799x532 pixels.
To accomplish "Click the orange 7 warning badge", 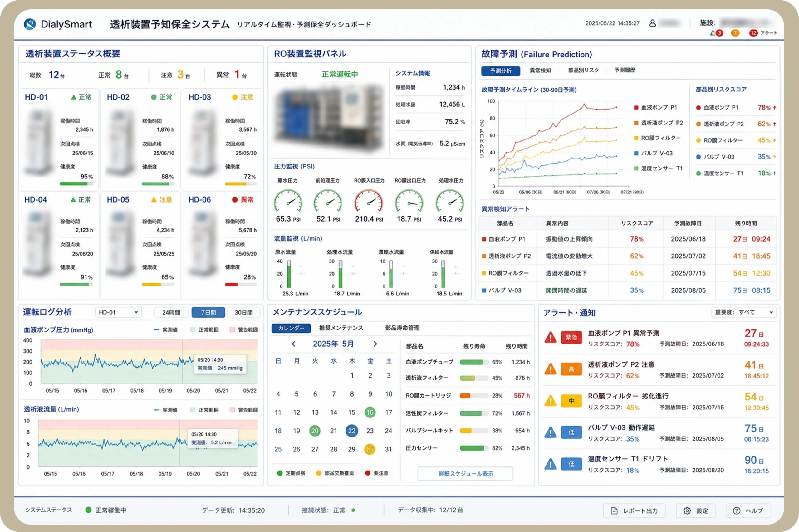I will pos(735,33).
